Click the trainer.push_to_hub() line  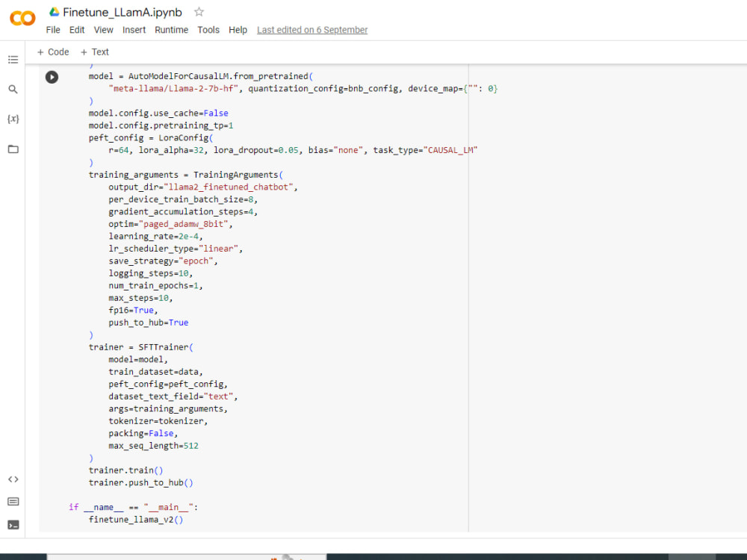coord(141,483)
